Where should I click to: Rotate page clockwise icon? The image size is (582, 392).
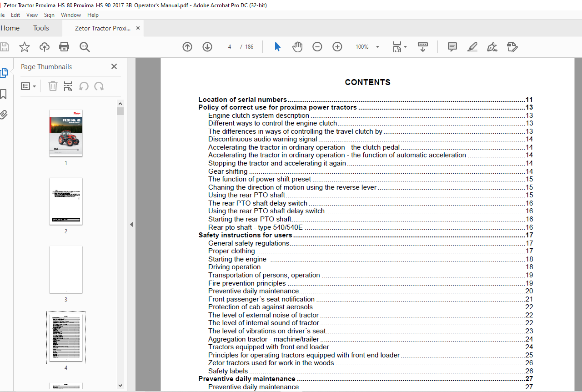click(99, 86)
